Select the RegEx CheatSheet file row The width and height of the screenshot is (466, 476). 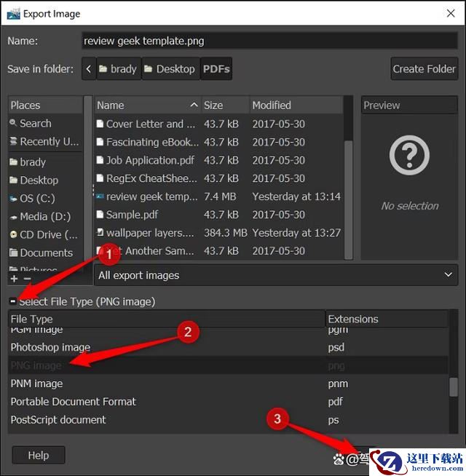(x=219, y=178)
